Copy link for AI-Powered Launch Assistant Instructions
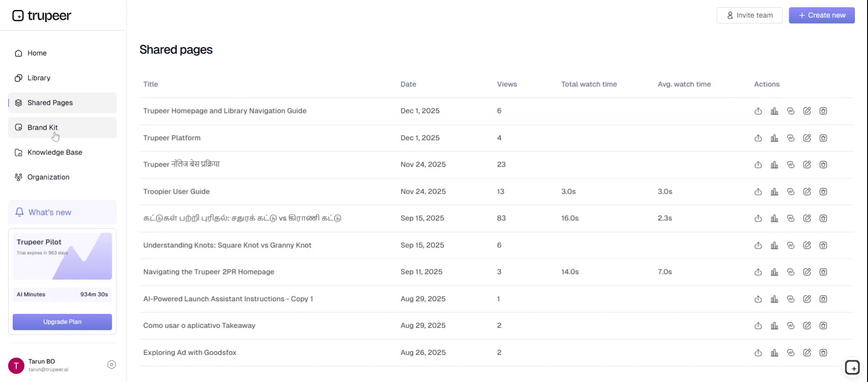Image resolution: width=868 pixels, height=382 pixels. 791,299
